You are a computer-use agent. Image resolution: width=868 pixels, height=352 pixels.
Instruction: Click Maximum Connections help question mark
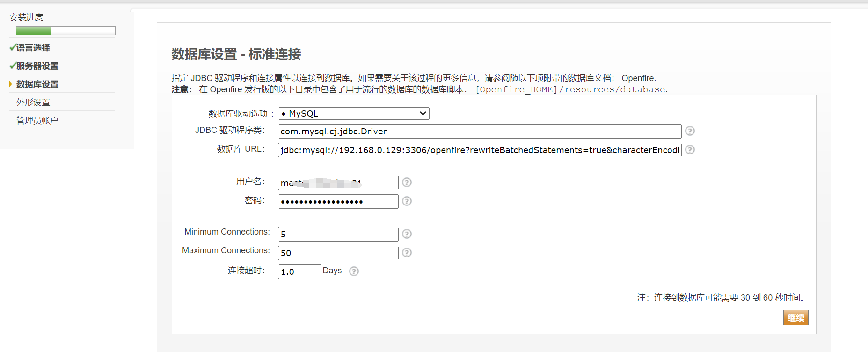[x=407, y=253]
